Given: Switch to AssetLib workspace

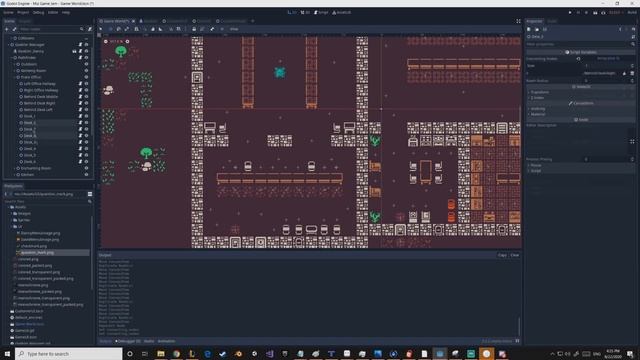Looking at the screenshot, I should point(342,13).
